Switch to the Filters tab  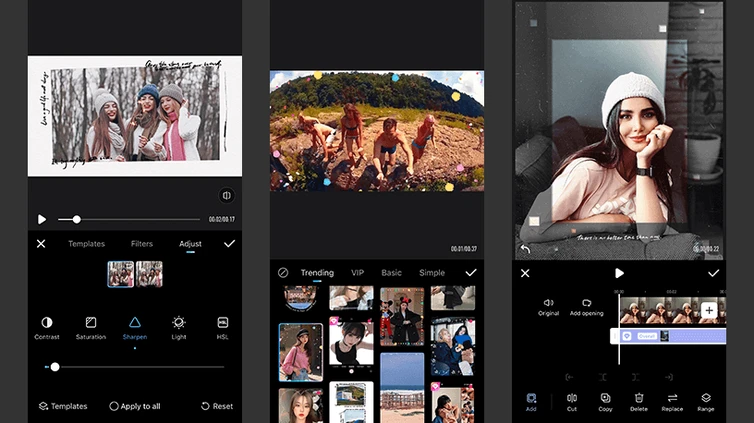point(142,244)
